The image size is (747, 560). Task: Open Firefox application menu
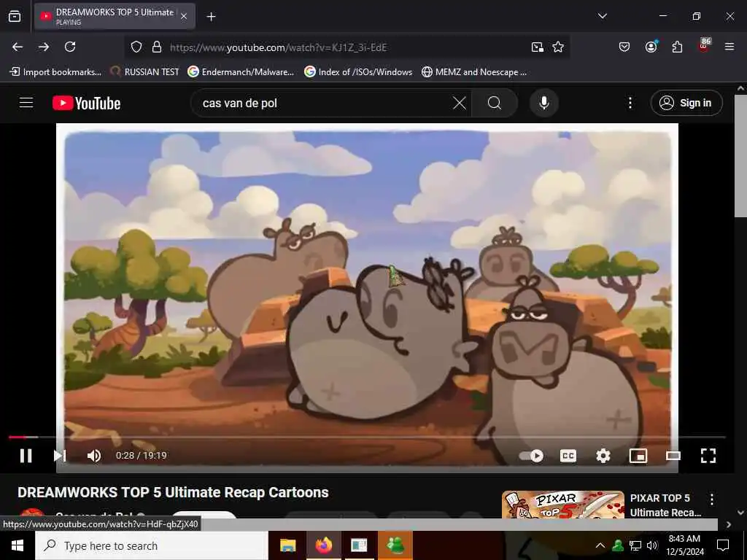729,47
